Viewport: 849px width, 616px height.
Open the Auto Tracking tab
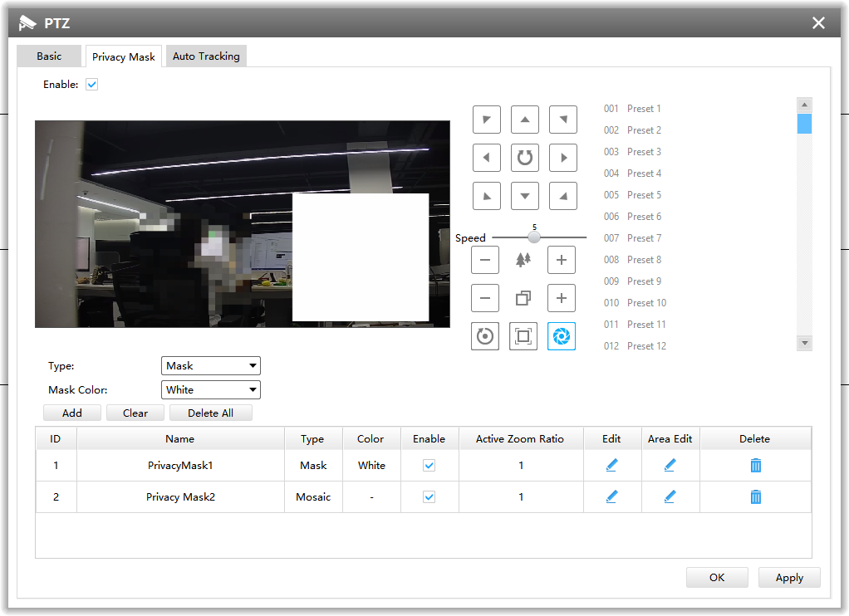(206, 56)
